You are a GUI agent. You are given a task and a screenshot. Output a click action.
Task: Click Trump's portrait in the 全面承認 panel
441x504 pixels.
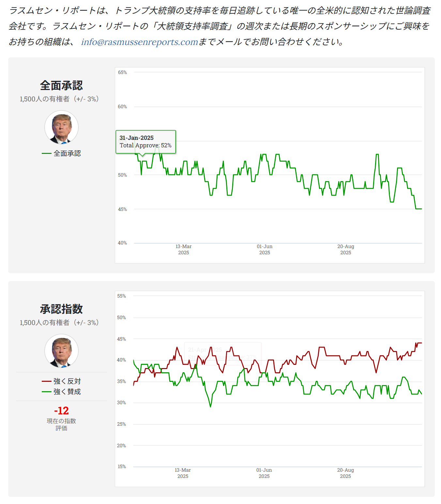tap(61, 127)
